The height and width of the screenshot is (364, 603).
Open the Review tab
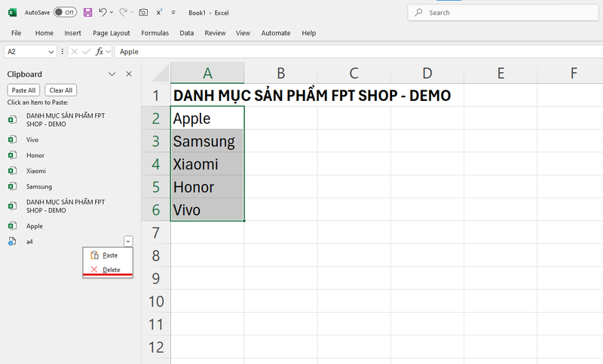pyautogui.click(x=215, y=33)
